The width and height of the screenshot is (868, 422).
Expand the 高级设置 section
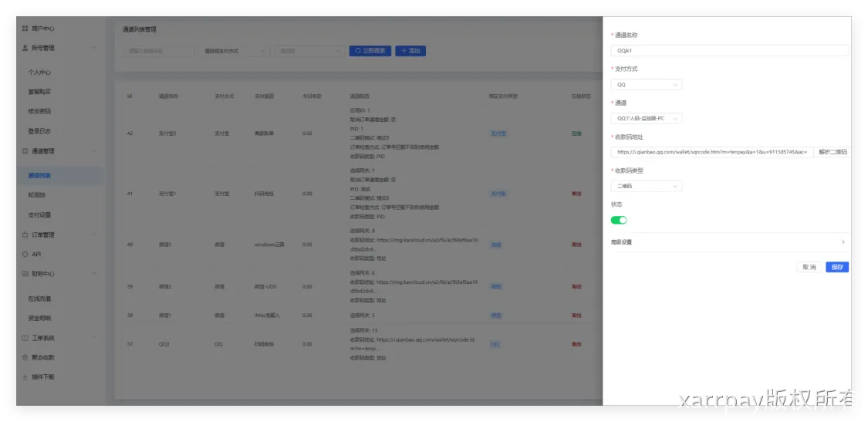point(729,242)
